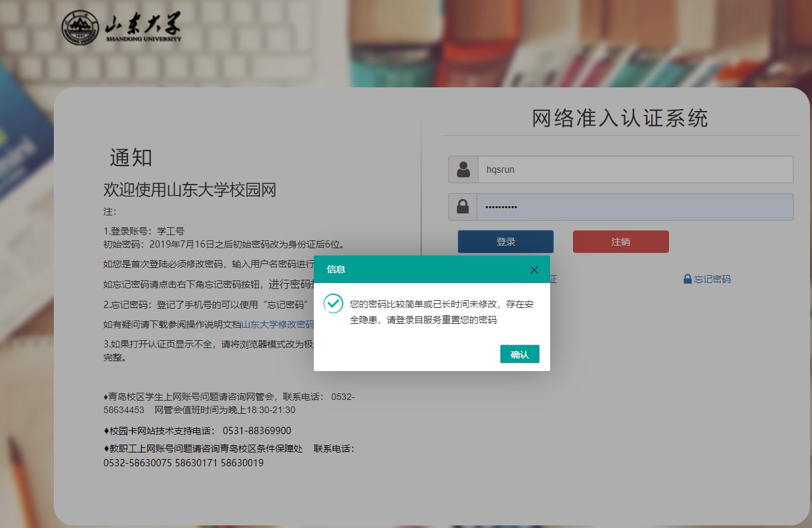Click the password warning message in dialog
The width and height of the screenshot is (812, 528).
point(432,312)
